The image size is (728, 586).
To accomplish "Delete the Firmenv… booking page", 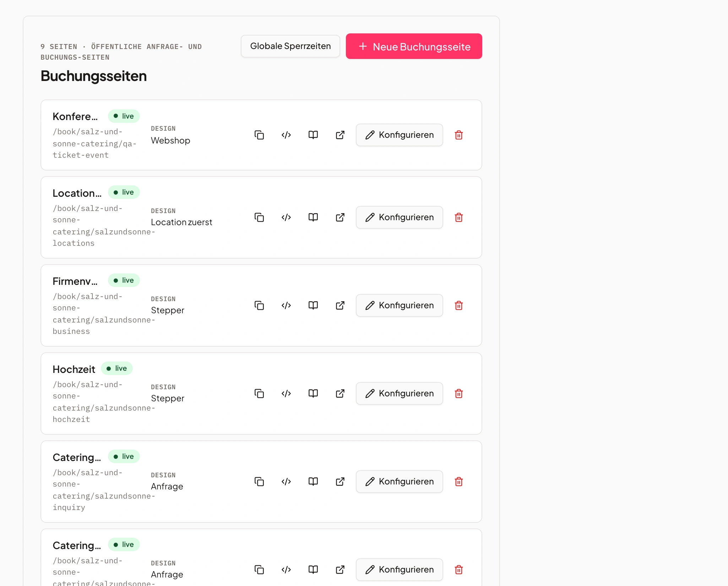I will tap(459, 305).
